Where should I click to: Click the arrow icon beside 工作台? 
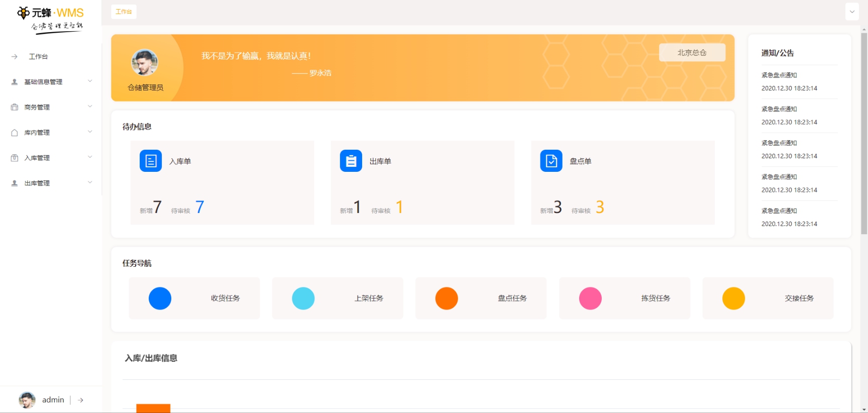15,57
